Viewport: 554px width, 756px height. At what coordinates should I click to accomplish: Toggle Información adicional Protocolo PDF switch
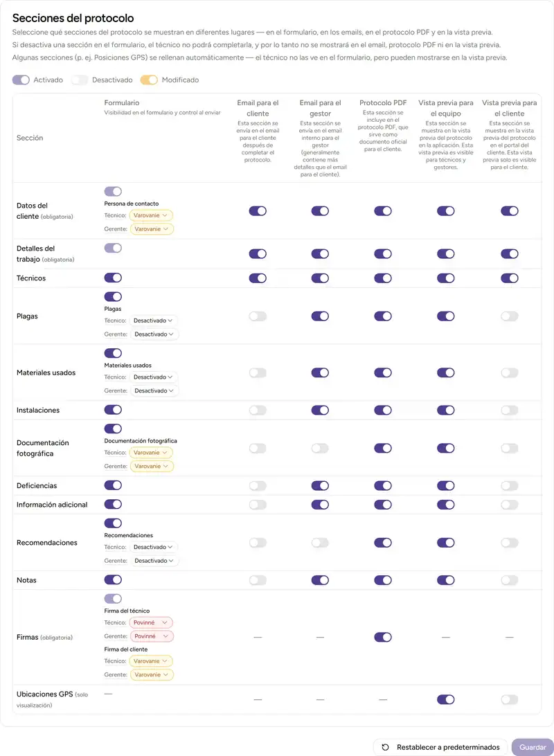(x=383, y=505)
